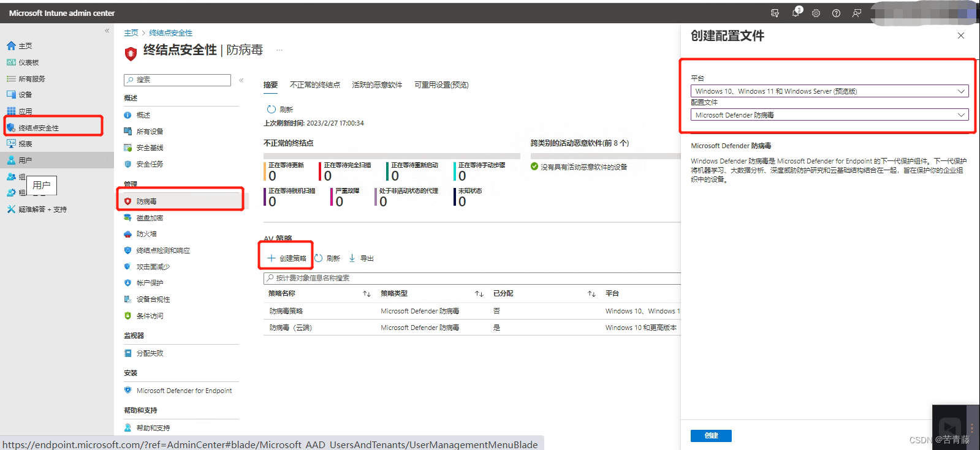
Task: Open 条件访问 menu icon
Action: [x=127, y=316]
